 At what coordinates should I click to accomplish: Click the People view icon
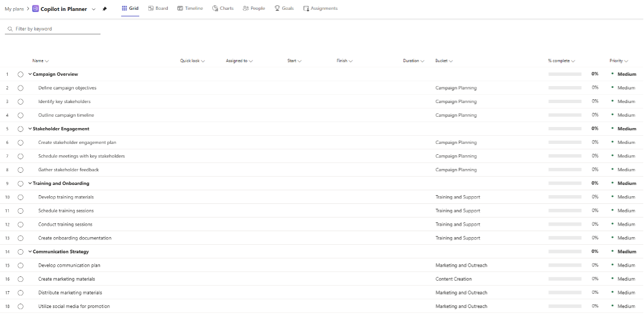click(246, 9)
